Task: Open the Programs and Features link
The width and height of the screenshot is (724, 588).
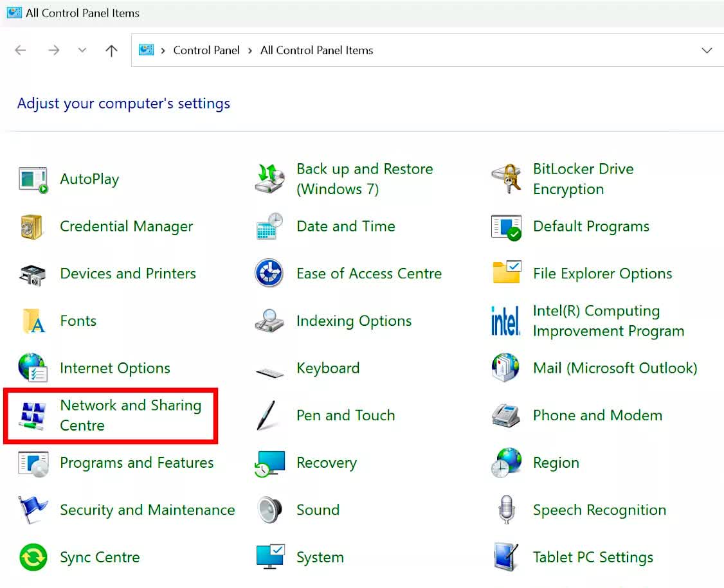Action: point(136,463)
